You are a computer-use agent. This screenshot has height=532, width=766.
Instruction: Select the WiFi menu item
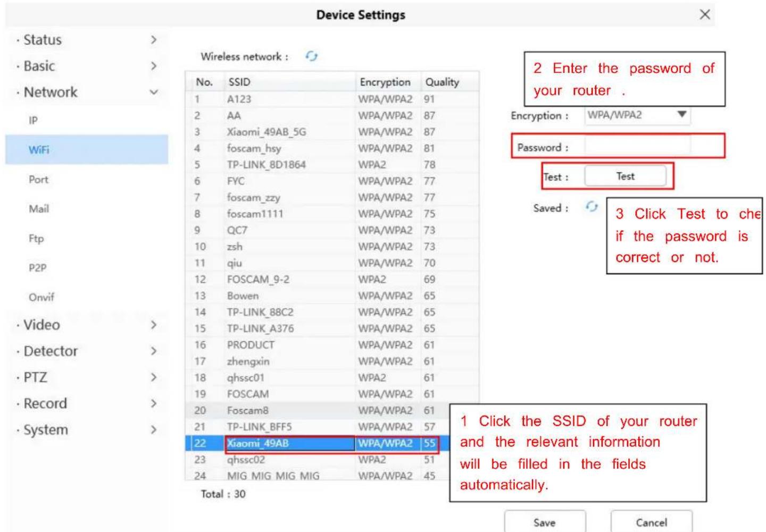point(87,150)
